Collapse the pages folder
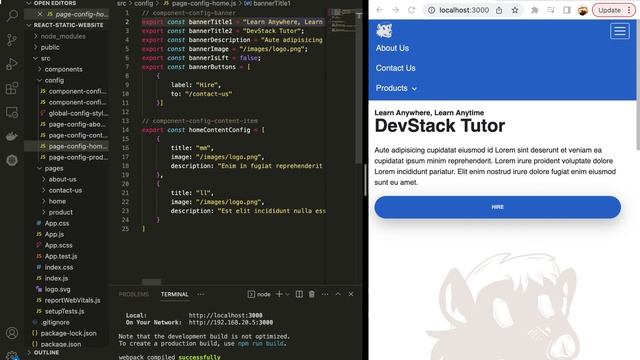Viewport: 640px width, 360px height. coord(53,168)
